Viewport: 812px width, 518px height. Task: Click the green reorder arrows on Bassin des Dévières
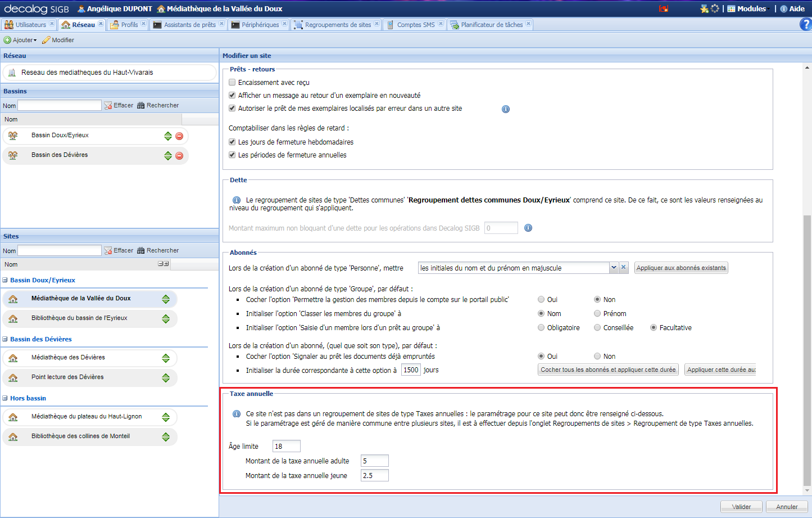pos(168,156)
